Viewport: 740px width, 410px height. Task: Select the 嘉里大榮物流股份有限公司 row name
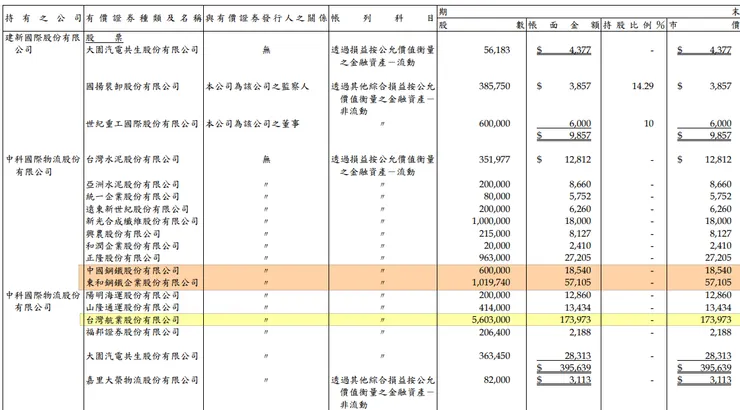click(x=142, y=380)
